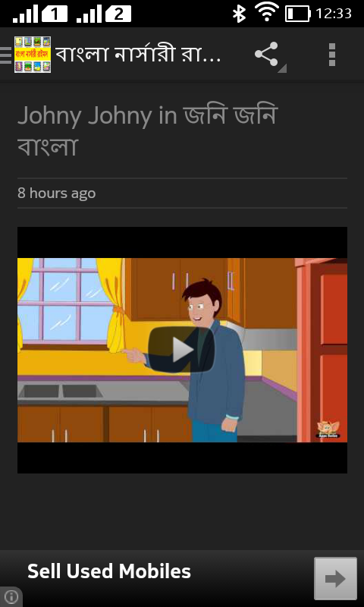Tap the Bengali app title in the action bar
The image size is (364, 607).
(x=138, y=55)
